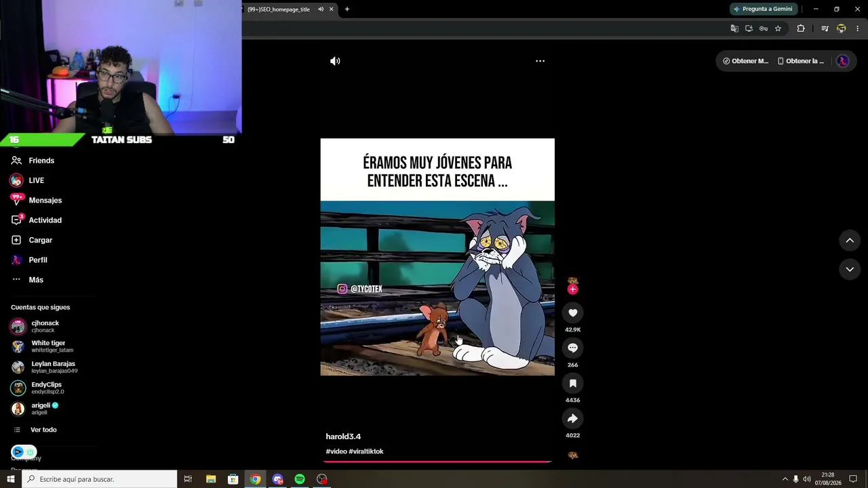The height and width of the screenshot is (488, 868).
Task: Open Mensajes inbox
Action: [36, 200]
